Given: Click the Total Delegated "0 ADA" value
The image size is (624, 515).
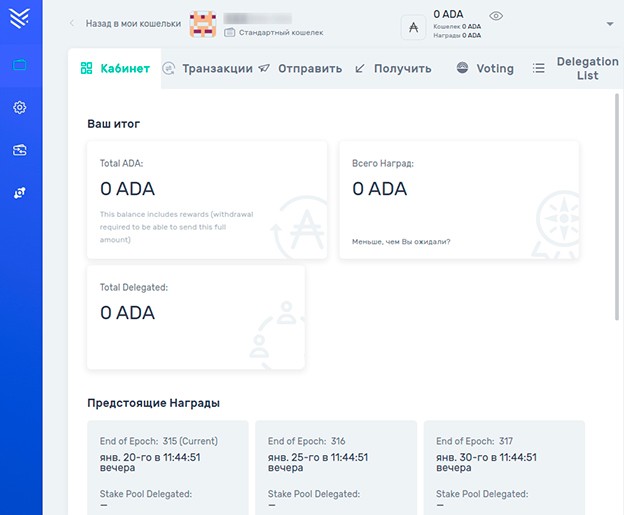Looking at the screenshot, I should (x=127, y=313).
